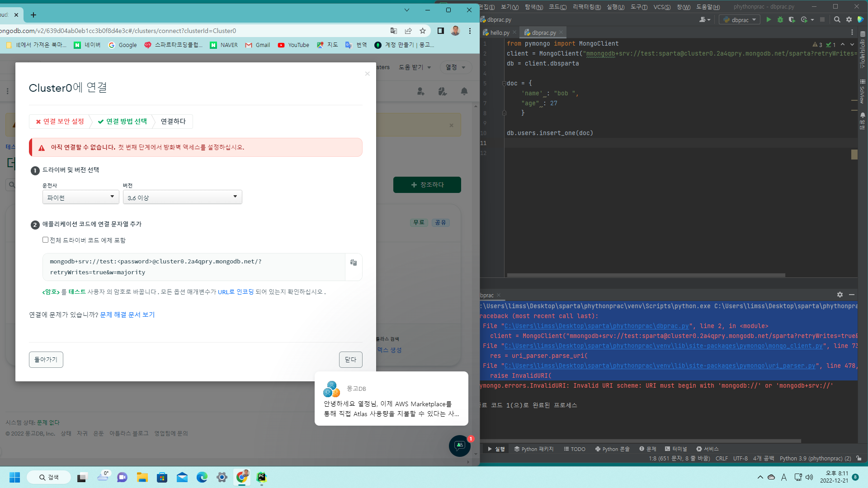Show hidden system tray icons
The height and width of the screenshot is (488, 868).
click(x=760, y=477)
